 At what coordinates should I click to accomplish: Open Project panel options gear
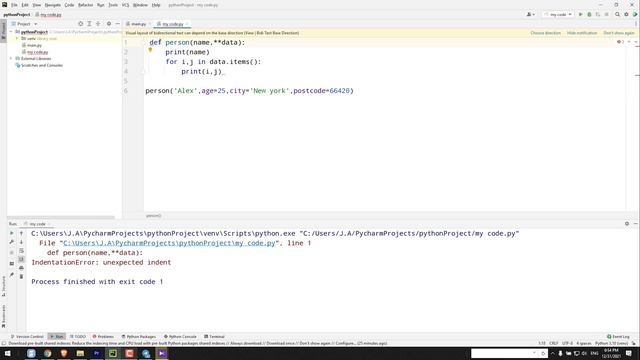(x=109, y=24)
